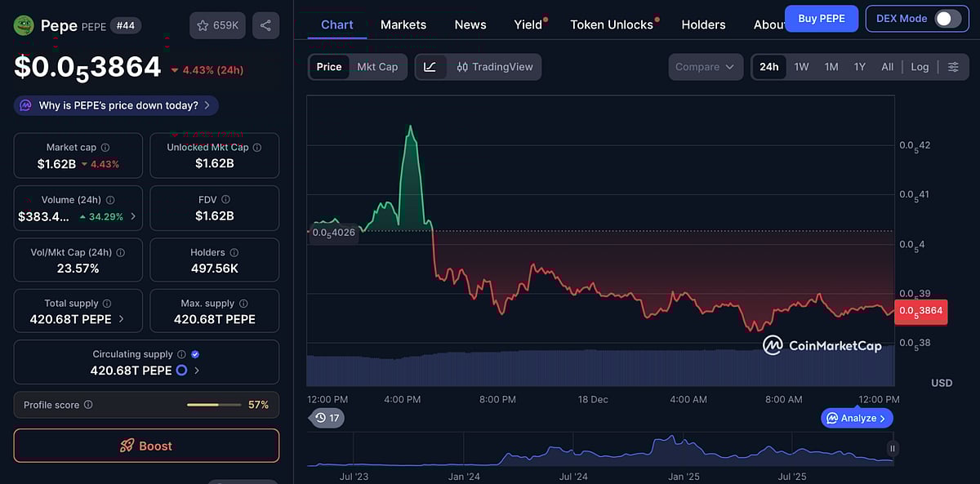
Task: Expand the Volume (24h) details
Action: click(133, 217)
